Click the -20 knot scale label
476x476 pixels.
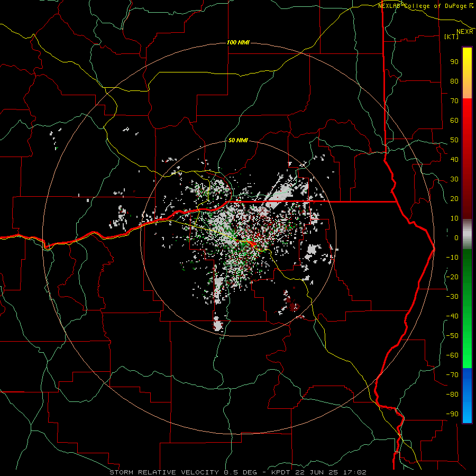tap(452, 277)
